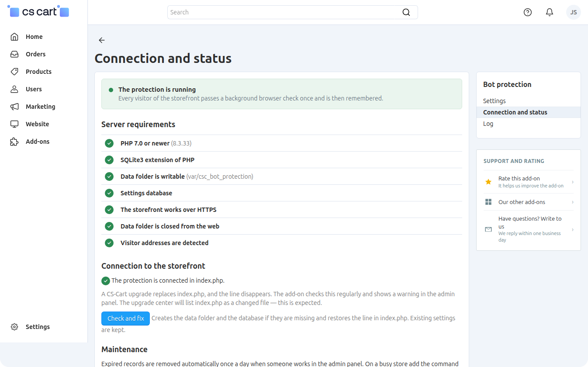Open the Orders menu label
Viewport: 588px width, 367px height.
click(36, 54)
